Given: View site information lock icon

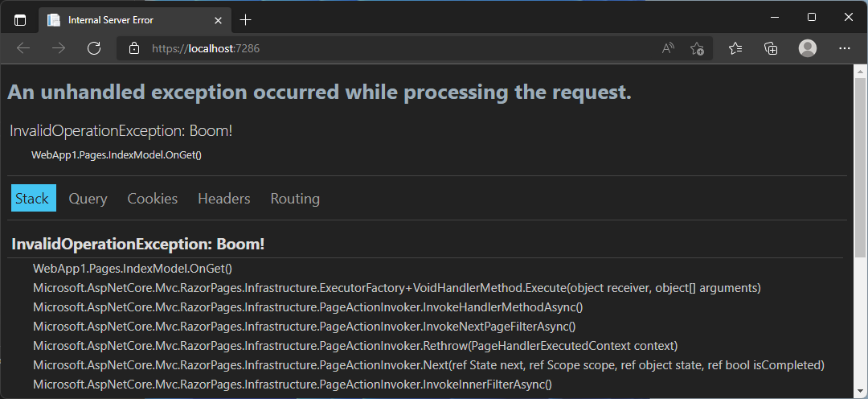Looking at the screenshot, I should (x=133, y=48).
